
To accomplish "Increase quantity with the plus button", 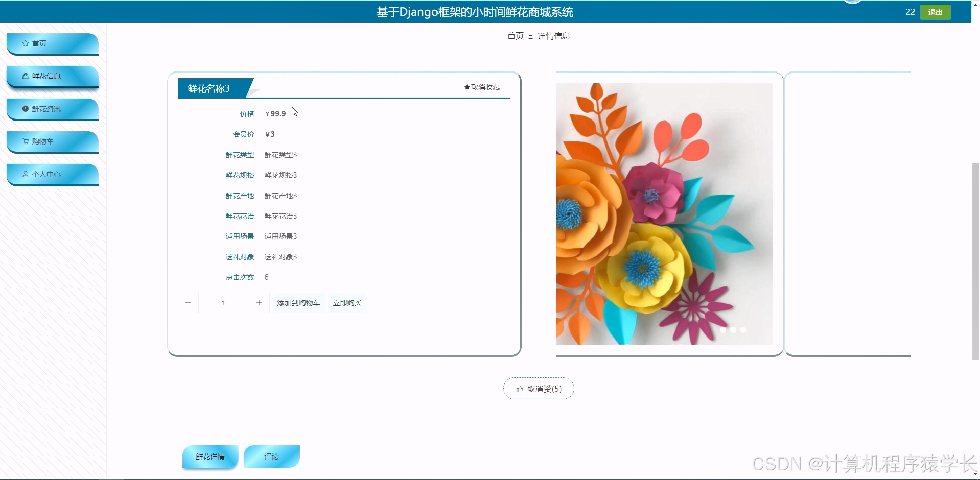I will pos(259,303).
